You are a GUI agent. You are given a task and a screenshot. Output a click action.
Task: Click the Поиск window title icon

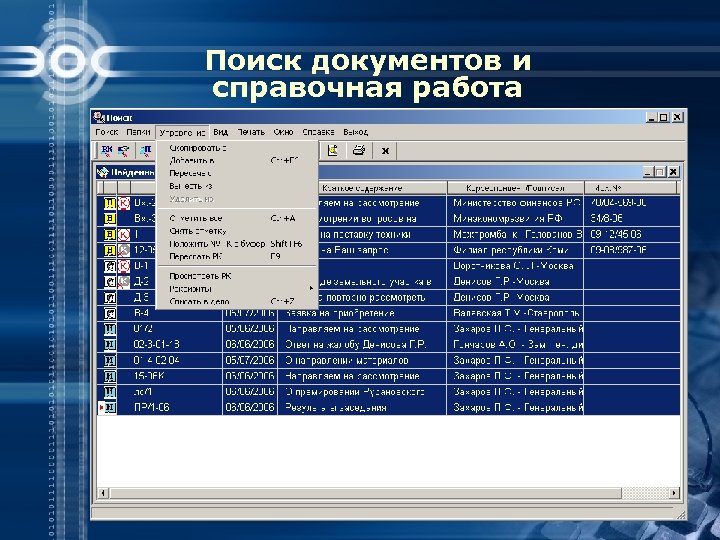98,118
